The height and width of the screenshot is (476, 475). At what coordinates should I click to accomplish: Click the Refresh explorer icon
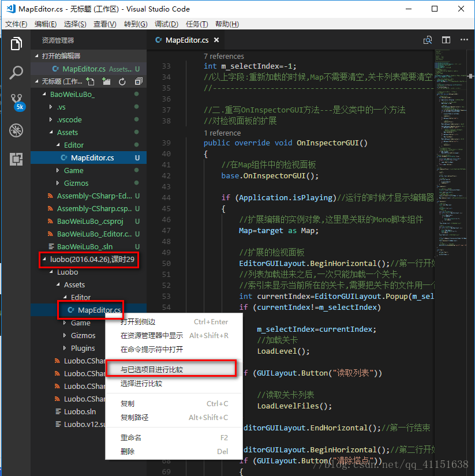tap(122, 81)
